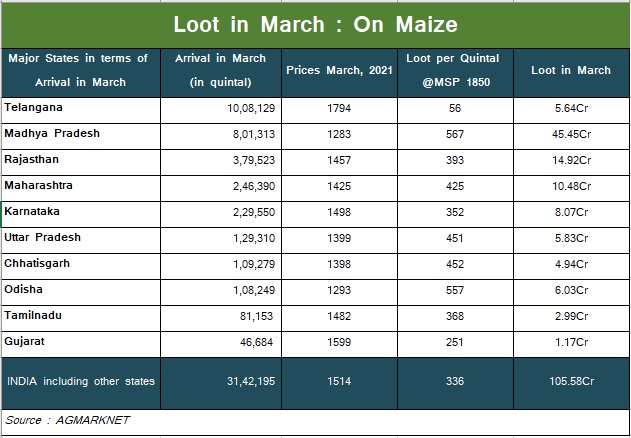Click the total loot value 105.58Cr
Screen dimensions: 631x438
coord(571,381)
